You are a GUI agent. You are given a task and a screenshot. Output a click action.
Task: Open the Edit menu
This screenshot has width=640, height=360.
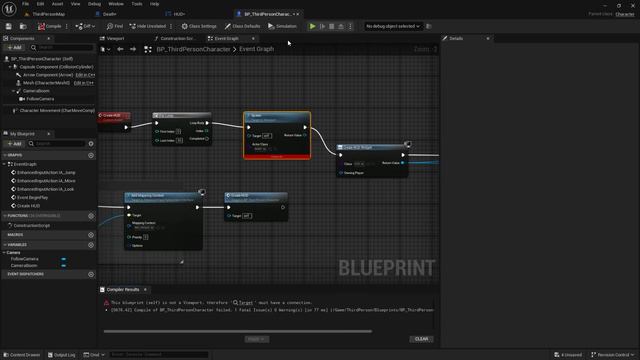[x=40, y=4]
